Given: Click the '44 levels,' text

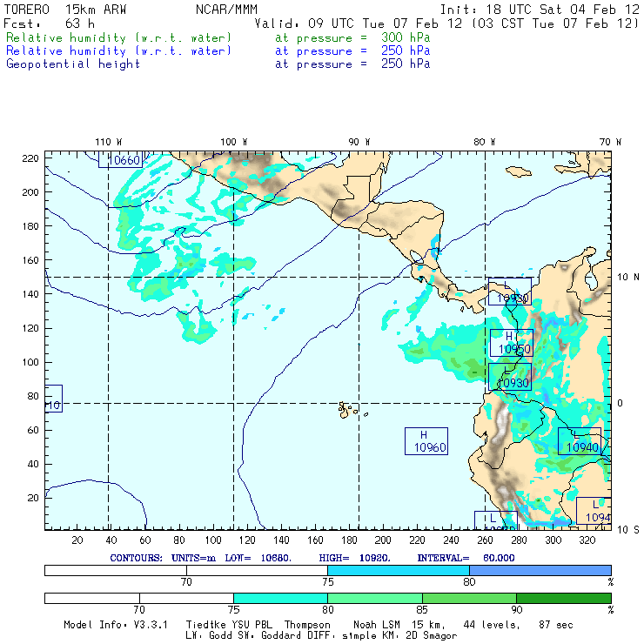Looking at the screenshot, I should [x=492, y=625].
